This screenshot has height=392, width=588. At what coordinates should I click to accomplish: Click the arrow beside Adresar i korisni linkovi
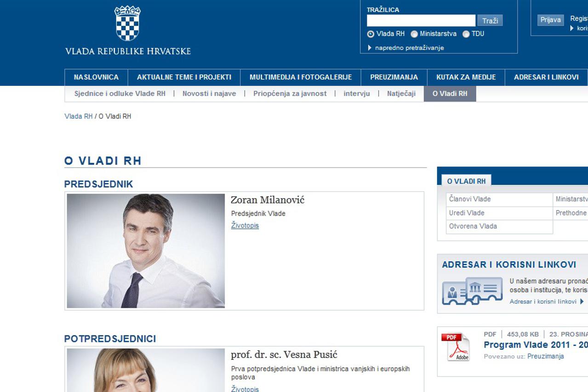[x=582, y=302]
